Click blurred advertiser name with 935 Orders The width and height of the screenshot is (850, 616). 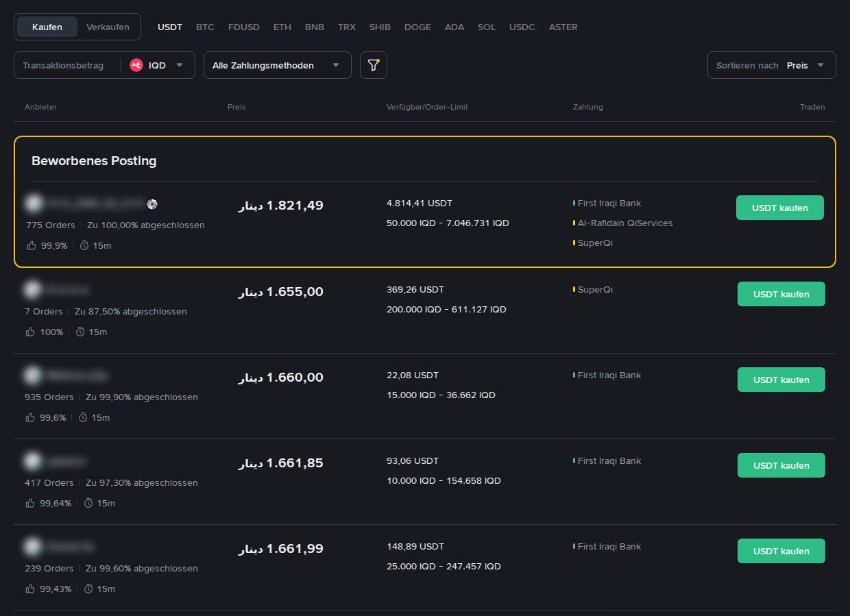pos(77,375)
